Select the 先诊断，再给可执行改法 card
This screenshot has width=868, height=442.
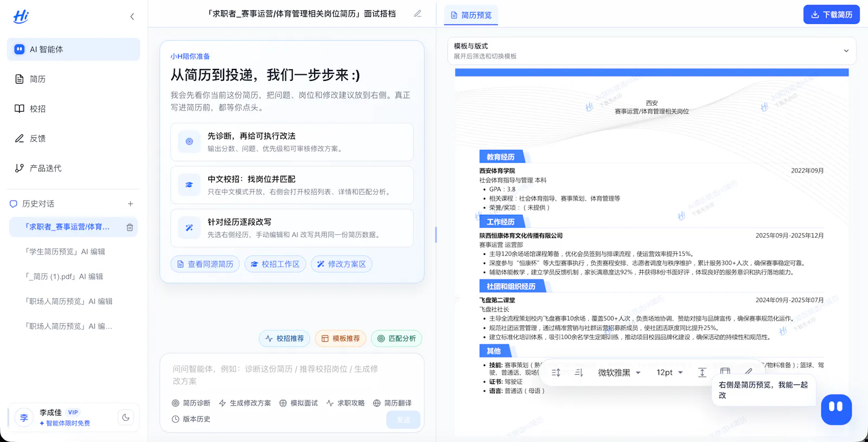(x=292, y=142)
